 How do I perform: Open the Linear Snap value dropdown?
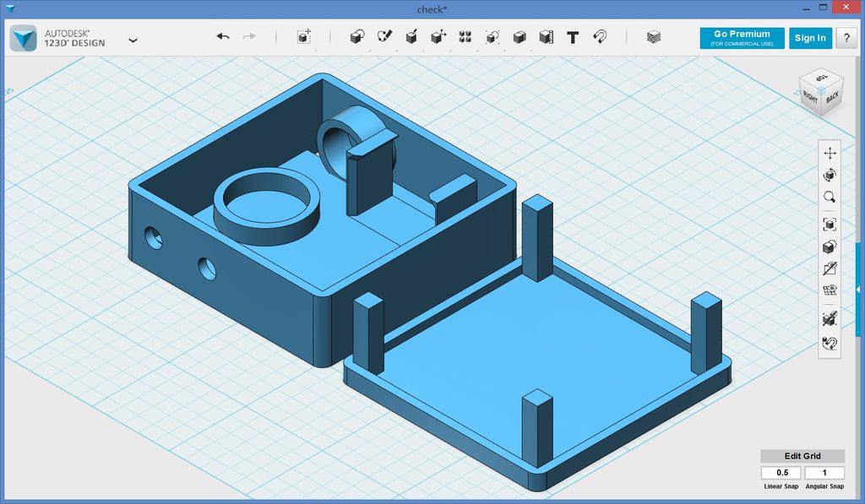click(x=781, y=473)
